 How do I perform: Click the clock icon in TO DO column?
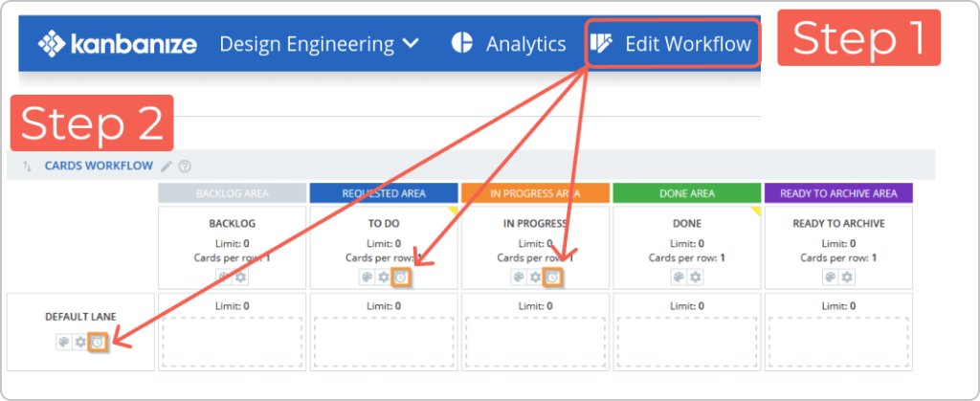[401, 277]
